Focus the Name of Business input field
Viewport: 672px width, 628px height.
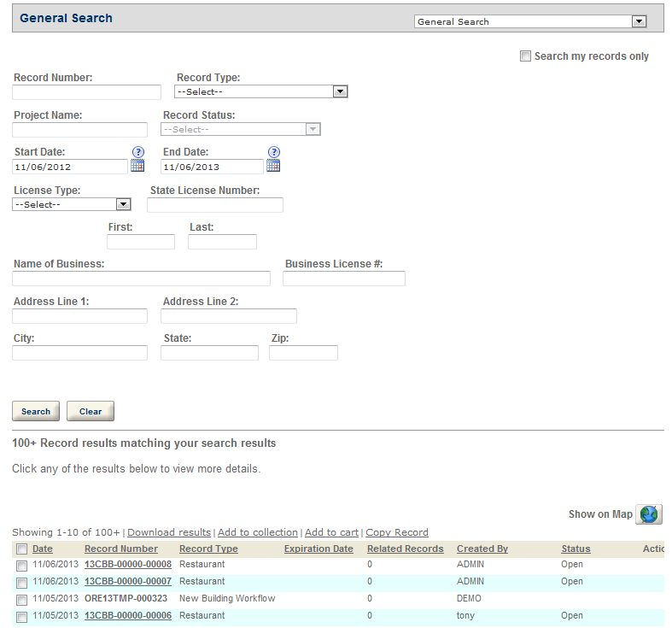coord(141,279)
